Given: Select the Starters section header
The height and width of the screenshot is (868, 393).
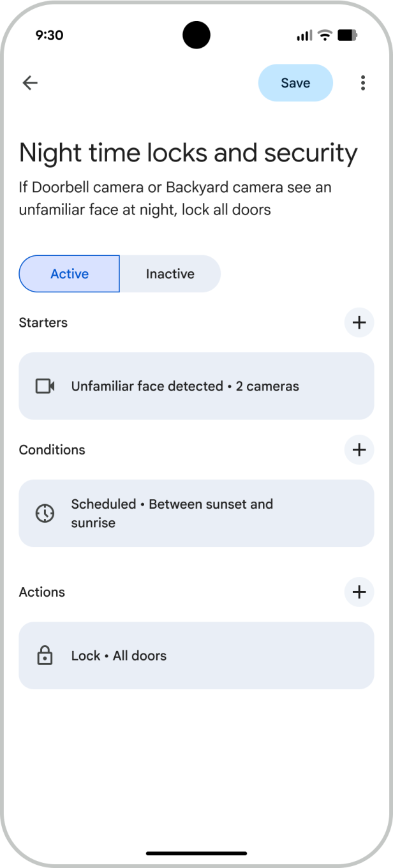Looking at the screenshot, I should coord(43,322).
